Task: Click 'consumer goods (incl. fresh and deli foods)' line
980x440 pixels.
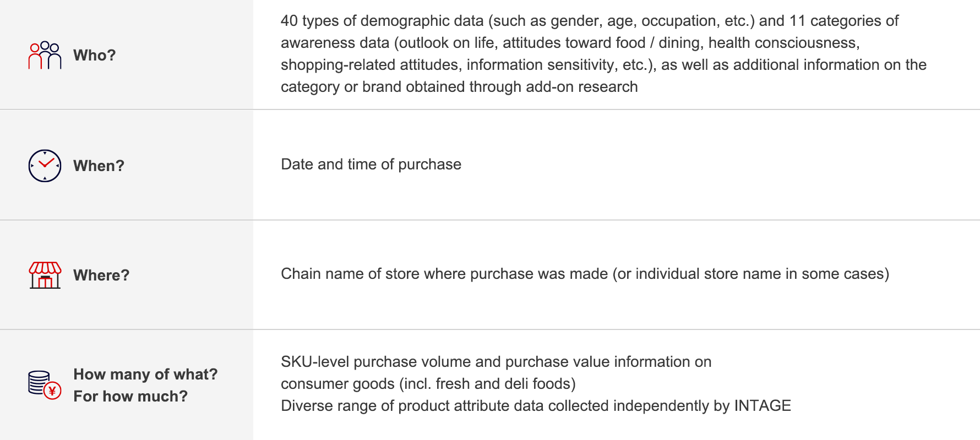Action: point(428,384)
